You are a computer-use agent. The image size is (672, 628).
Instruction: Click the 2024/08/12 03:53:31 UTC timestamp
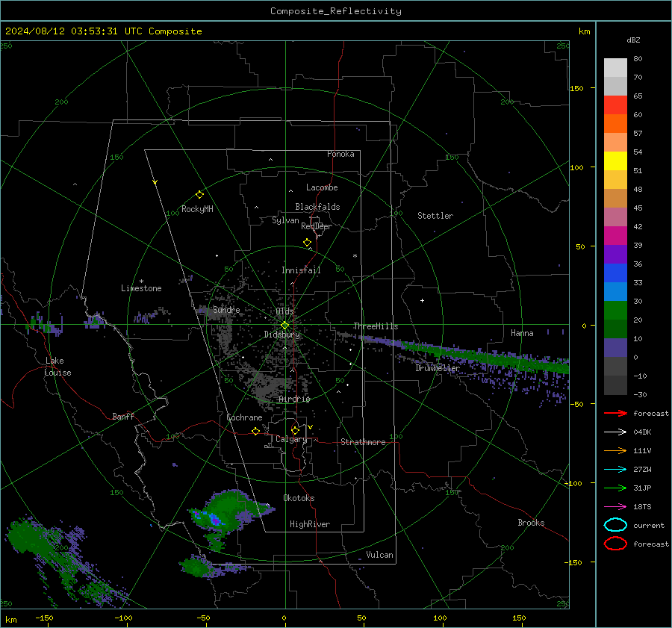pos(65,31)
